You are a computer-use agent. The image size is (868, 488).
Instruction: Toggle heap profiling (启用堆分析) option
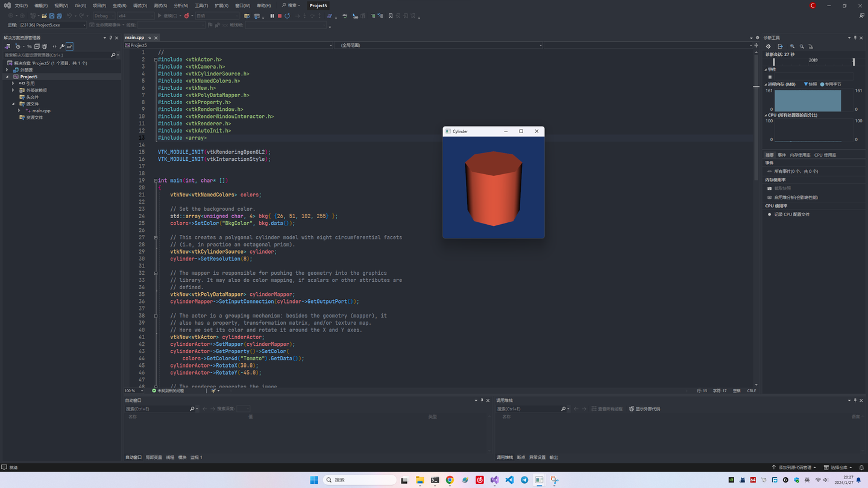pos(796,198)
